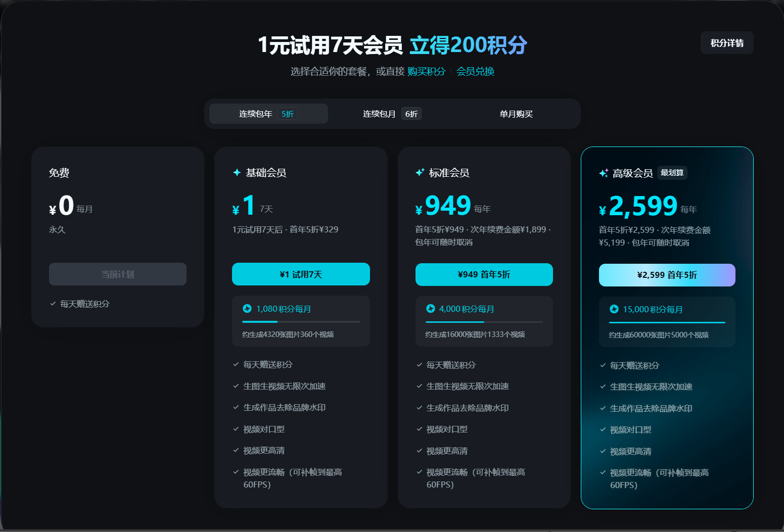Select the 视频对口型 feature checkmark in 标准会员
Screen dimensions: 784x532
coord(419,428)
